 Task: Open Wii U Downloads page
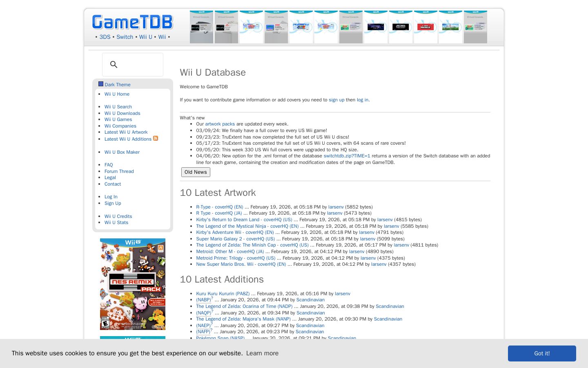click(122, 113)
